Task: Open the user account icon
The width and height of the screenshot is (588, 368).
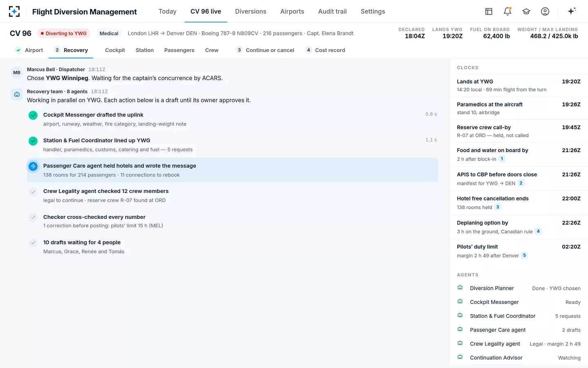Action: (545, 11)
